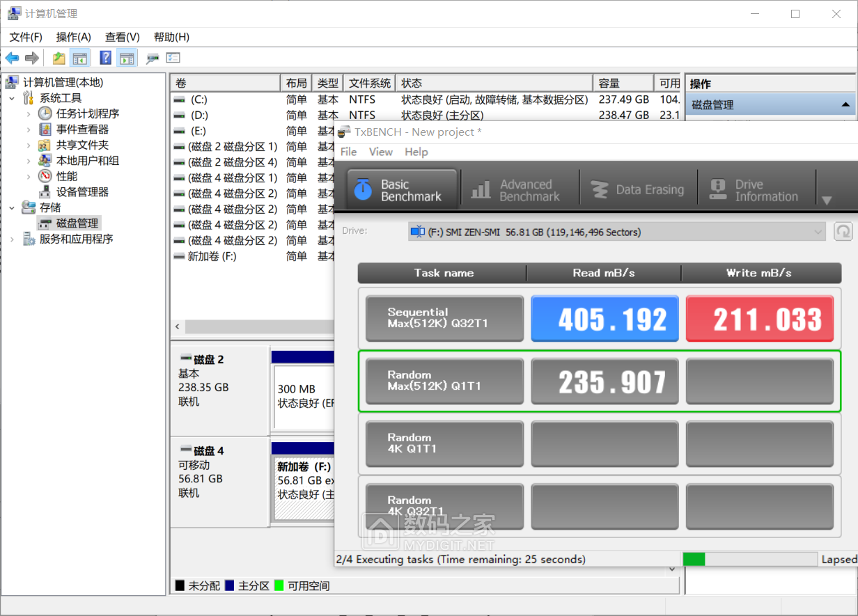Click the Drive Information tab icon

tap(718, 189)
